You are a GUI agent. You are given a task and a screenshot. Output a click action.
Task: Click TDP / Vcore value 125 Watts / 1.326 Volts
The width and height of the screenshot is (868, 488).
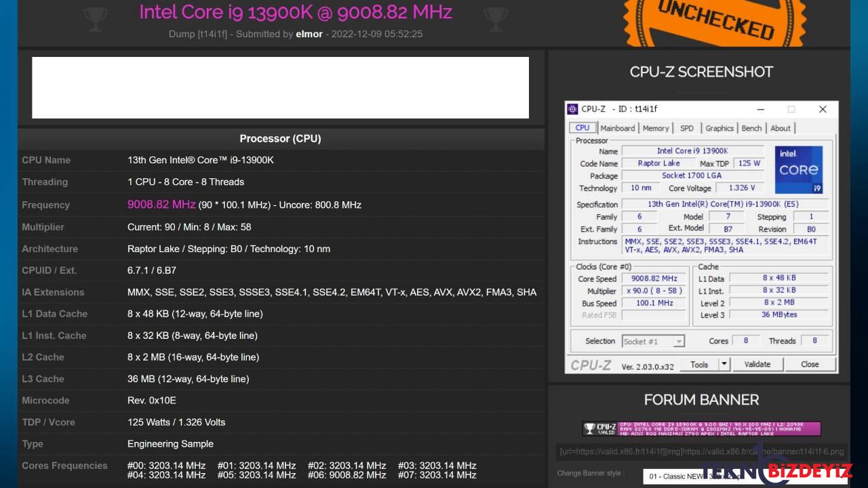point(176,422)
